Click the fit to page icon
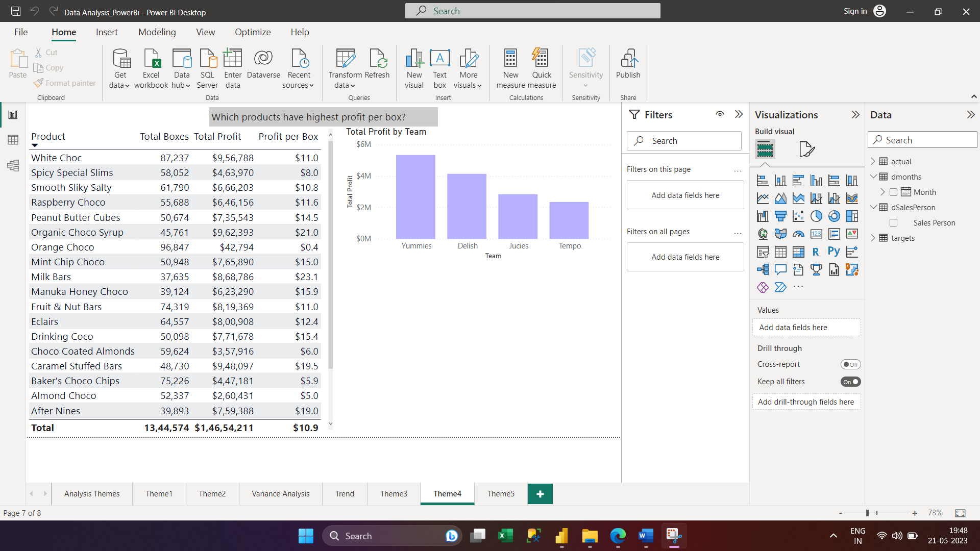This screenshot has width=980, height=551. [960, 513]
